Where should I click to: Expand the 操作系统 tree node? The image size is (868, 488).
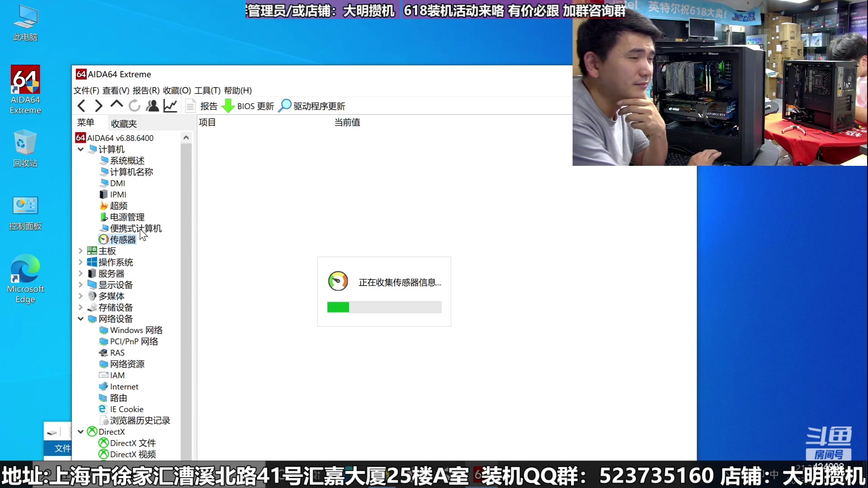[80, 262]
